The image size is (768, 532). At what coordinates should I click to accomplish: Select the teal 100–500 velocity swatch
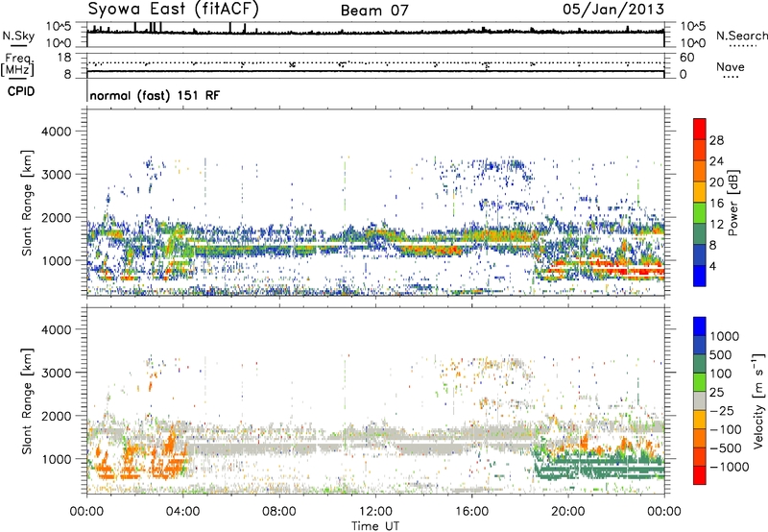pyautogui.click(x=700, y=364)
